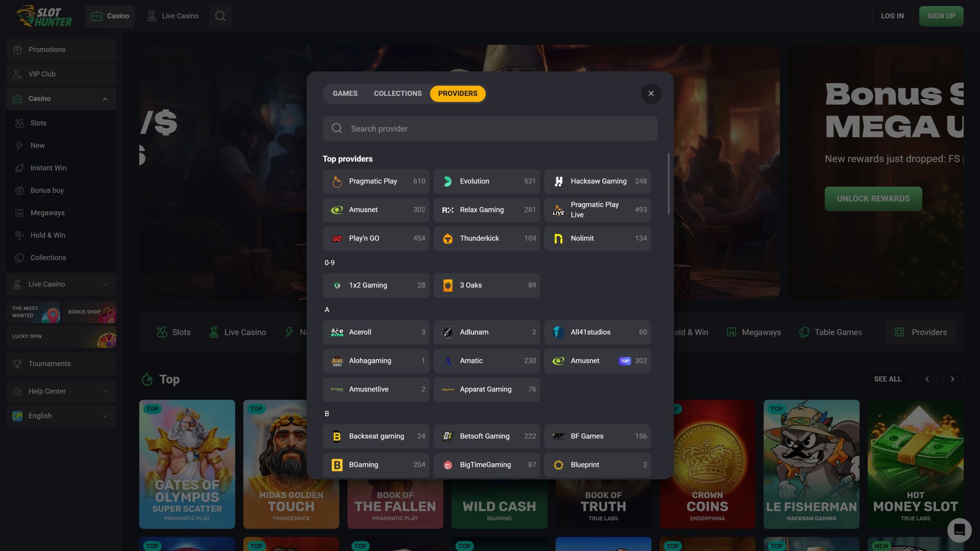Show previous Top games with left arrow

coord(927,379)
